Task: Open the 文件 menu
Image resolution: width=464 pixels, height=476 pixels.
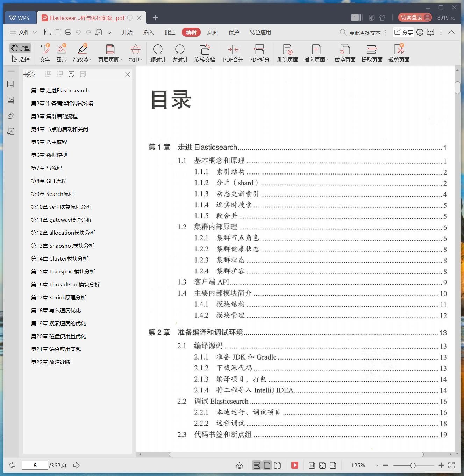Action: [23, 32]
